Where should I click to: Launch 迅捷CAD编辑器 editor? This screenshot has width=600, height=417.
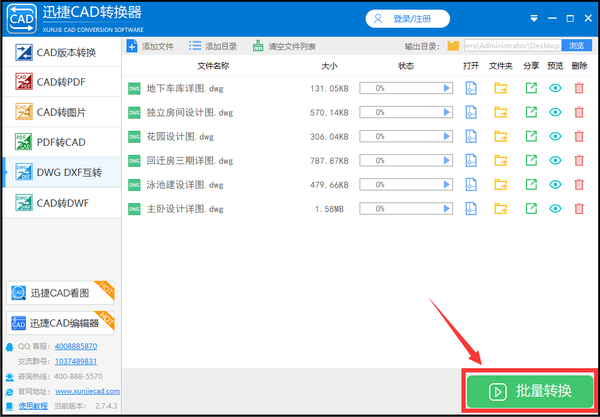60,323
